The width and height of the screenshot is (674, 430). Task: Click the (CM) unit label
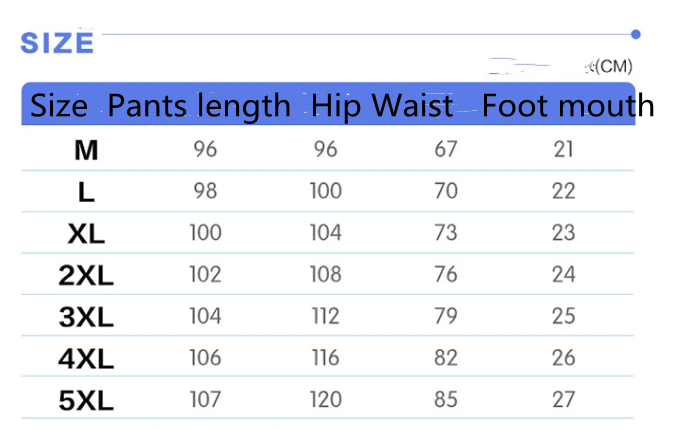[612, 67]
